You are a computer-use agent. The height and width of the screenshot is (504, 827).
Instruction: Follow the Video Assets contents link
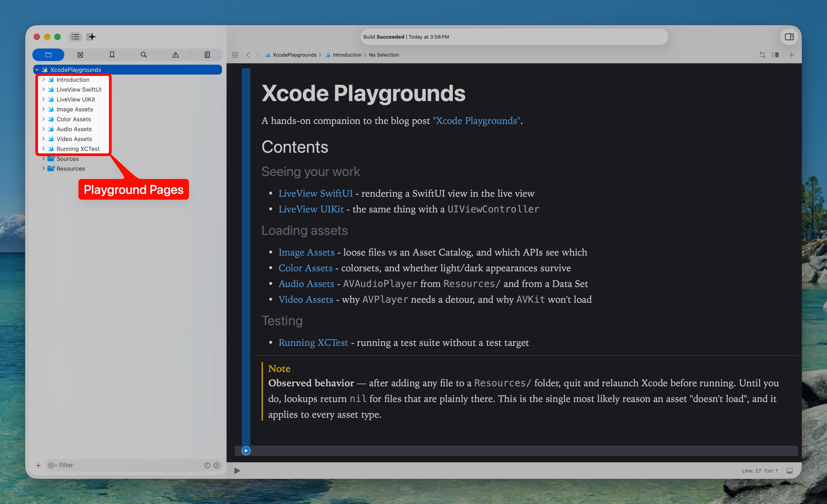pos(306,299)
